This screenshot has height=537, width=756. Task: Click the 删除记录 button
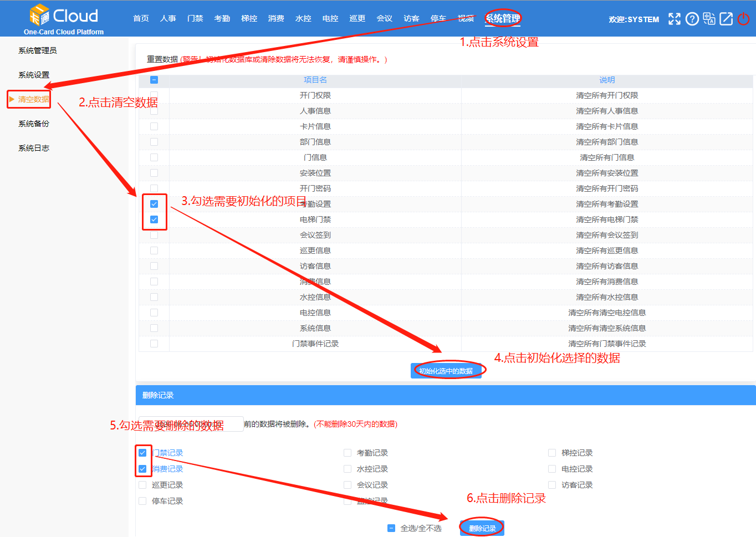point(481,528)
